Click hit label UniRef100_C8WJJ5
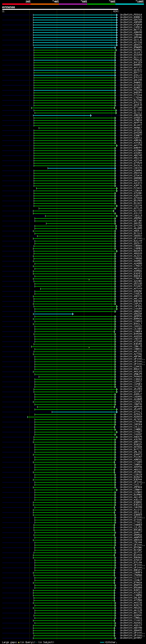 [131, 347]
